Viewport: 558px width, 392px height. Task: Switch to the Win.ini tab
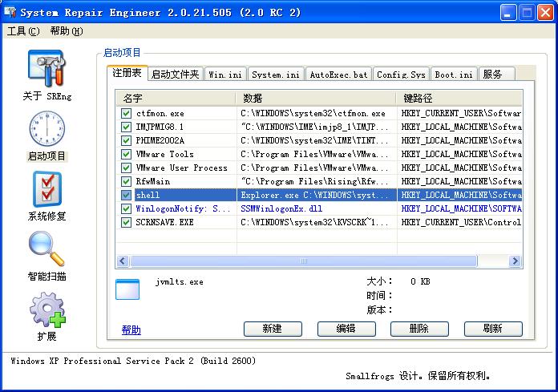pos(225,75)
